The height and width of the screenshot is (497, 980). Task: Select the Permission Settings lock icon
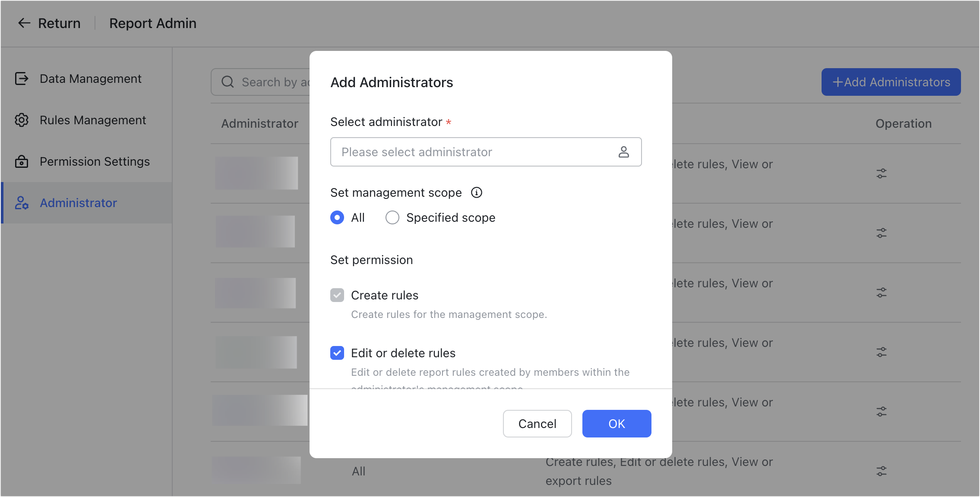21,161
